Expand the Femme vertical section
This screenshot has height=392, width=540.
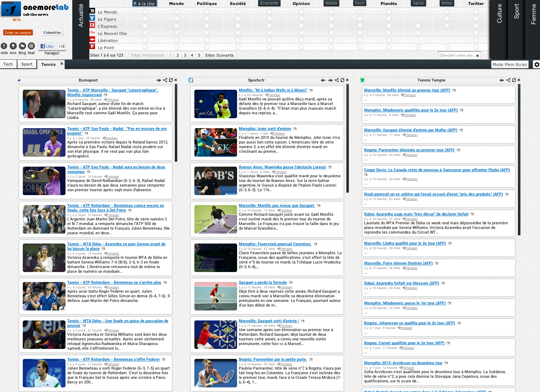coord(533,30)
